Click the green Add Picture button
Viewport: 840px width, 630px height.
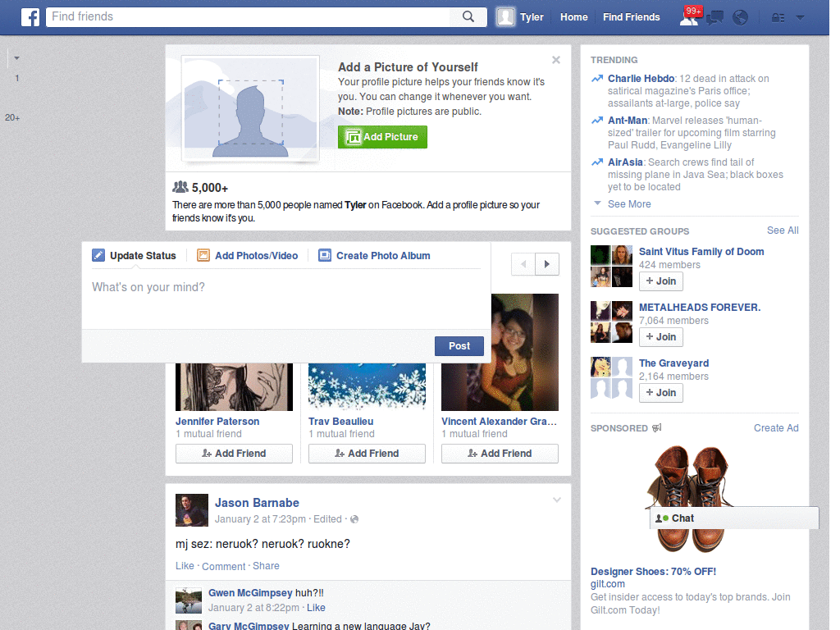coord(382,137)
